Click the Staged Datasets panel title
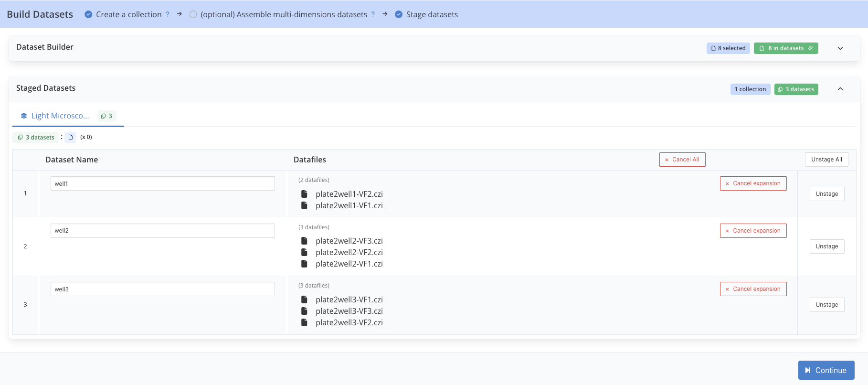The height and width of the screenshot is (385, 868). (x=46, y=88)
